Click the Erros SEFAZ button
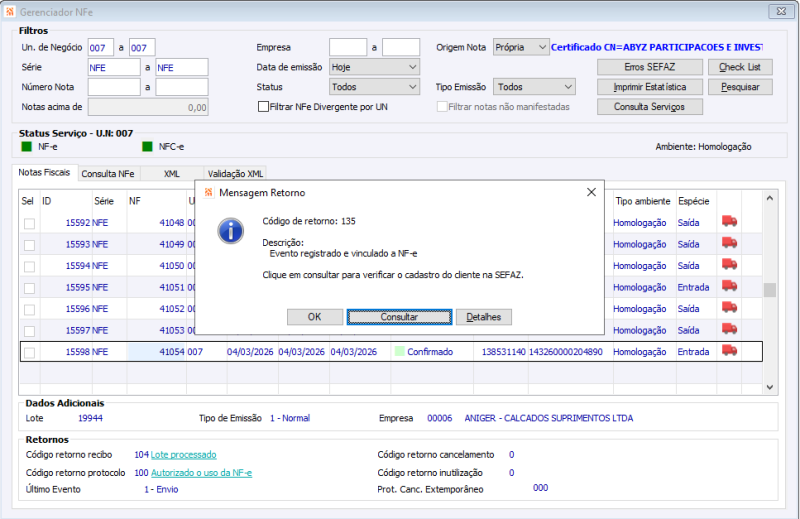This screenshot has width=800, height=519. (x=649, y=67)
